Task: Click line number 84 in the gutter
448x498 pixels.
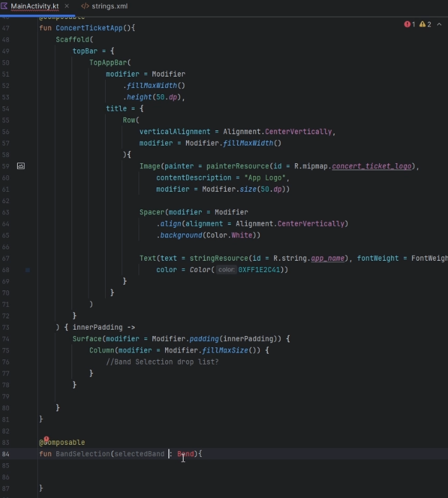Action: tap(6, 454)
